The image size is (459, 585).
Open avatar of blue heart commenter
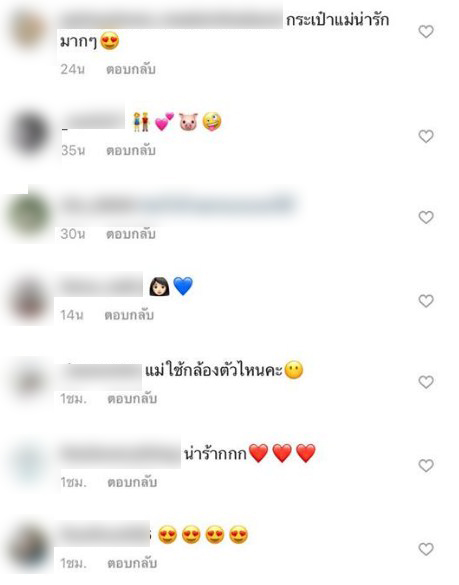tap(30, 301)
